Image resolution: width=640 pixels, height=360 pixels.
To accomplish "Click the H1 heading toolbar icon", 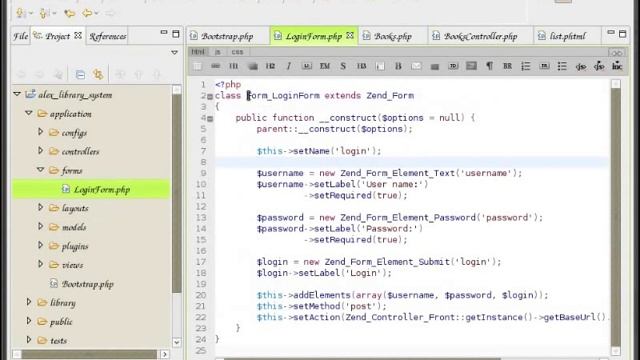I will (234, 66).
